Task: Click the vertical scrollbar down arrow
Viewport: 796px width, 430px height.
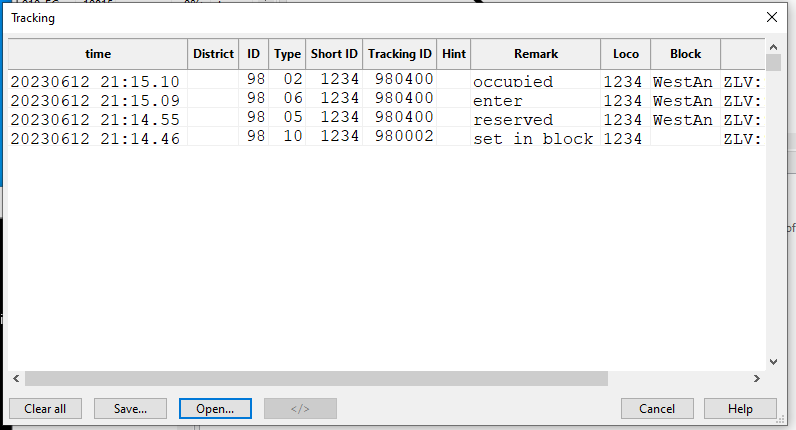Action: (x=772, y=362)
